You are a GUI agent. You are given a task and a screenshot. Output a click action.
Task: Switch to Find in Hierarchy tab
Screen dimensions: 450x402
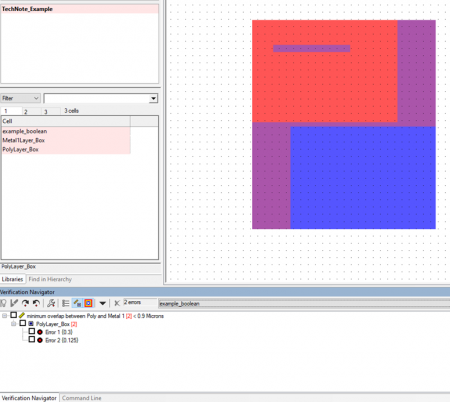[50, 279]
